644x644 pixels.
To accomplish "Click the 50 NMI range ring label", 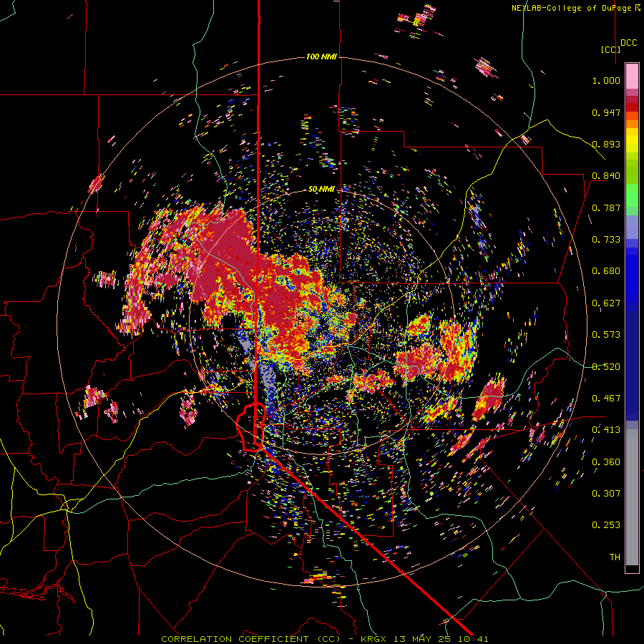I will [x=321, y=190].
